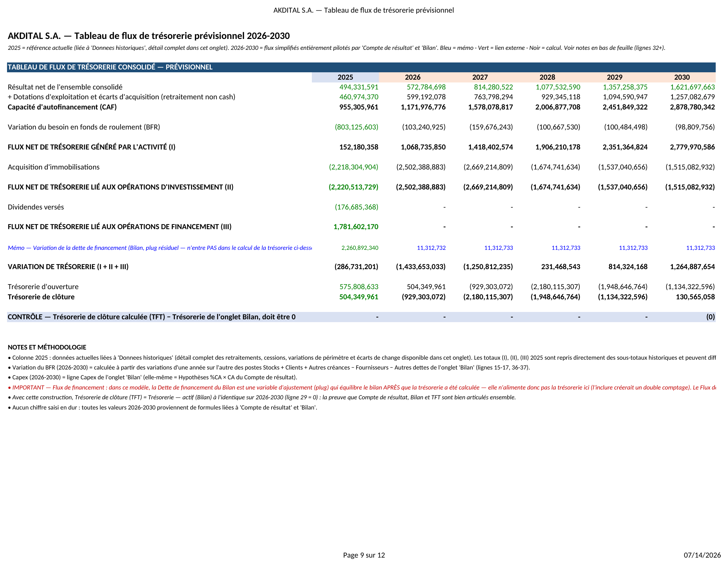Select the dark blue table title banner
Viewport: 728px width, 566px height.
pyautogui.click(x=361, y=67)
